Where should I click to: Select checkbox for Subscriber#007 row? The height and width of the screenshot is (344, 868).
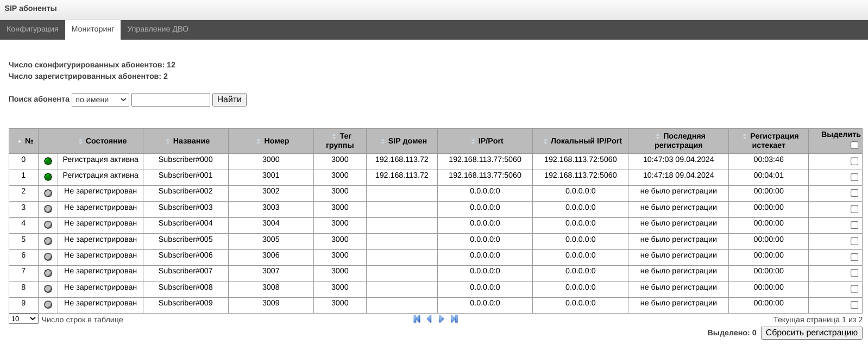tap(854, 273)
